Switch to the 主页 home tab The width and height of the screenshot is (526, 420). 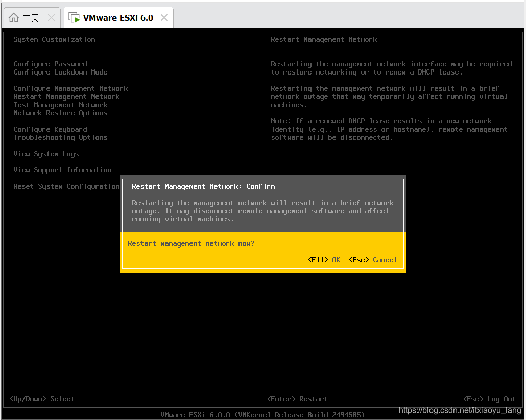coord(32,17)
